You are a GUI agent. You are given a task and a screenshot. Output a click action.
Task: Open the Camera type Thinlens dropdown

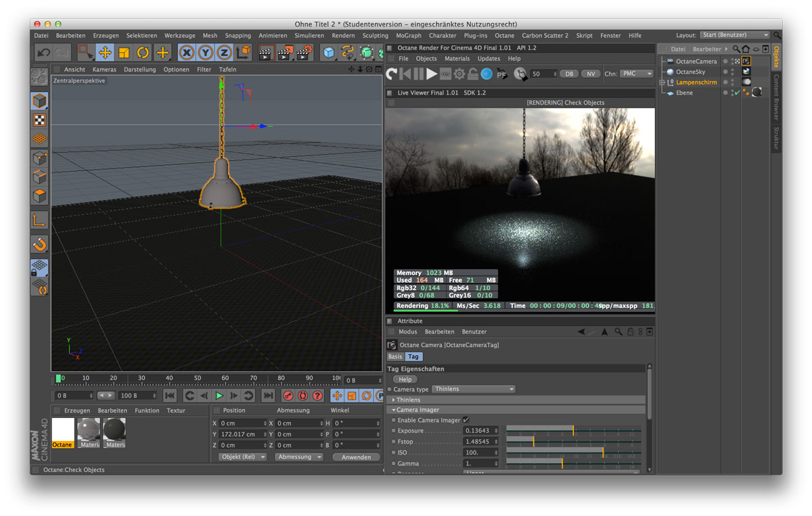click(473, 390)
